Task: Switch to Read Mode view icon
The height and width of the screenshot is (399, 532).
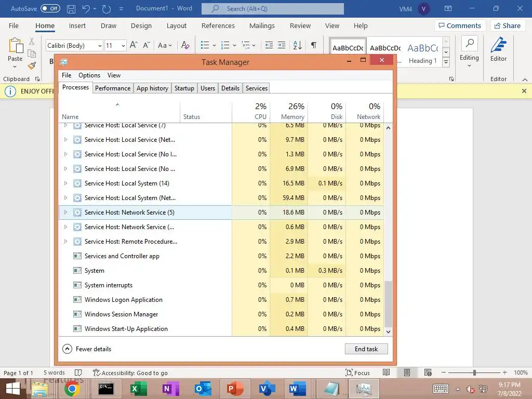Action: (x=386, y=373)
